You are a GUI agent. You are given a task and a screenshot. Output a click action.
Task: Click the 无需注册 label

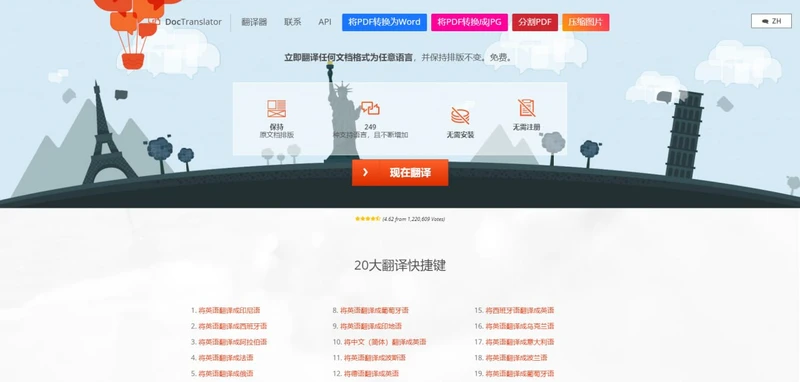[x=527, y=127]
